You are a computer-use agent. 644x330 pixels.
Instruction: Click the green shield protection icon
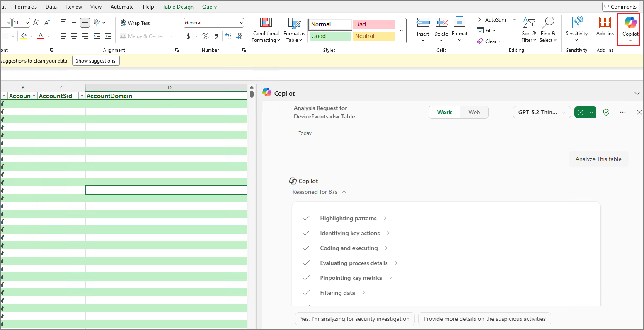pos(606,112)
